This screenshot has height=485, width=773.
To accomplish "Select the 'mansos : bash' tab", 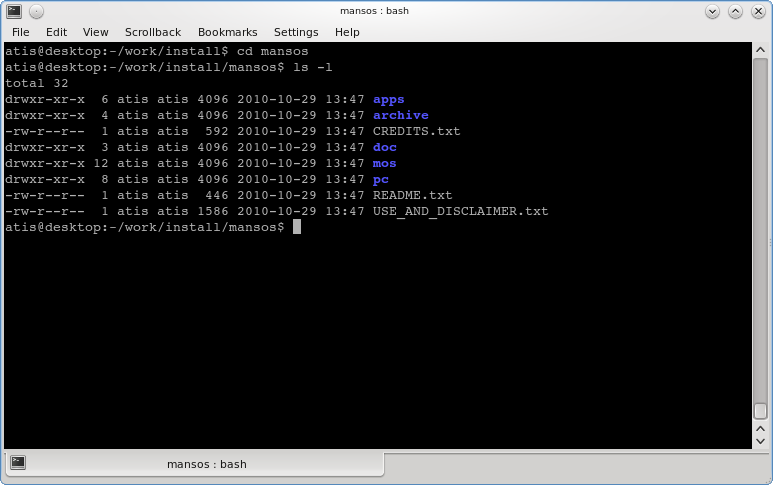I will pos(194,464).
